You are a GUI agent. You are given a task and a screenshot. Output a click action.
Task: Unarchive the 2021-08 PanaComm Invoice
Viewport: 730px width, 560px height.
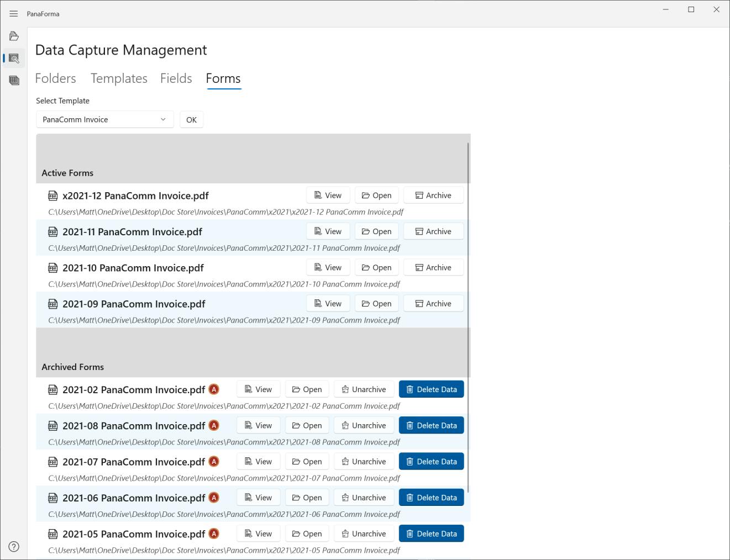pyautogui.click(x=364, y=426)
